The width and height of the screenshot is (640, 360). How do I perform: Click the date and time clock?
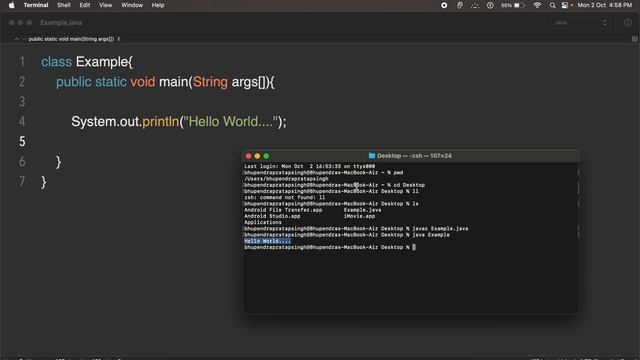pos(604,5)
